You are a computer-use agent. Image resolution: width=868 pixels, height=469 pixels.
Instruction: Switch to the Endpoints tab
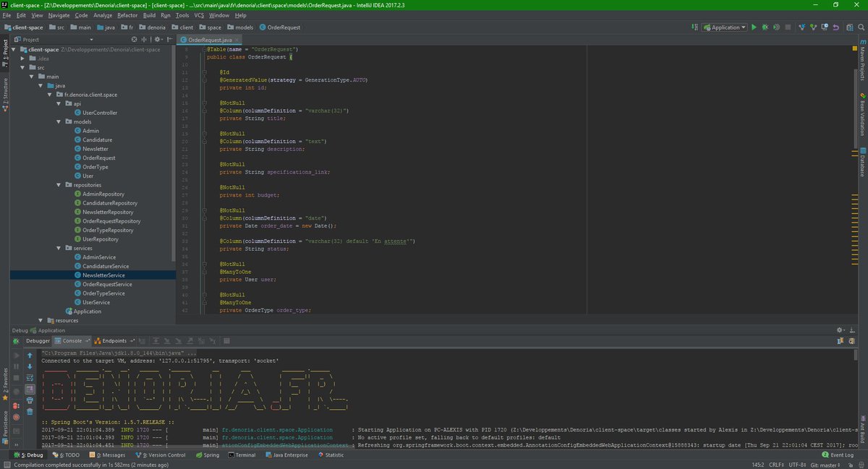tap(114, 340)
